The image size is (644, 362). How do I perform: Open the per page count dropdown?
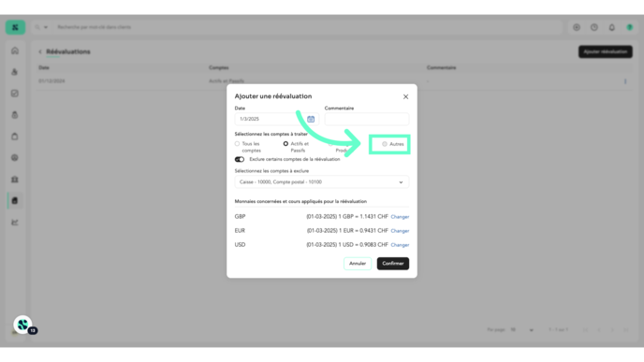tap(521, 330)
